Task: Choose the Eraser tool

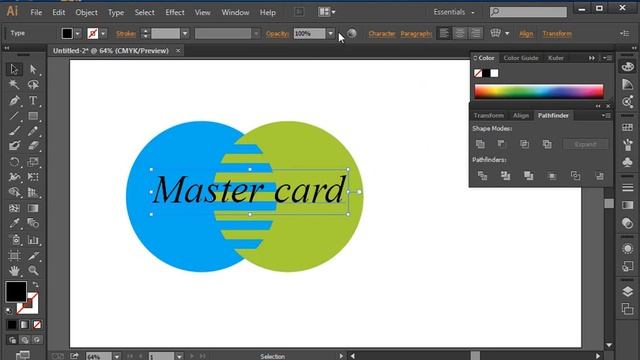Action: (x=33, y=146)
